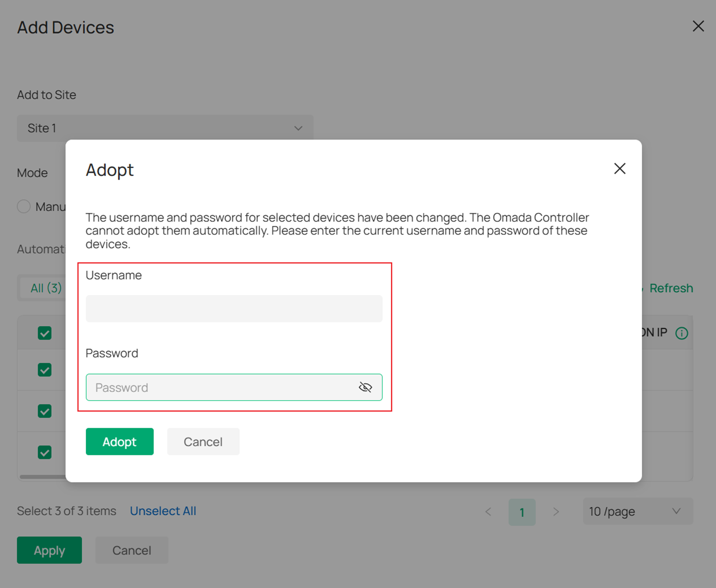The image size is (716, 588).
Task: Click the Unselect All link
Action: pos(163,511)
